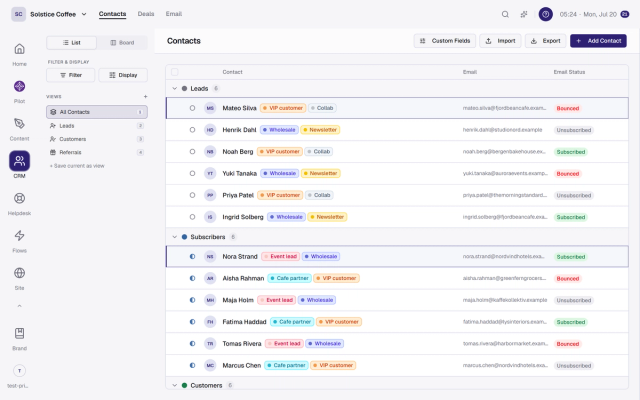This screenshot has height=400, width=640.
Task: Click Aisha Rahman's AR avatar
Action: (210, 278)
